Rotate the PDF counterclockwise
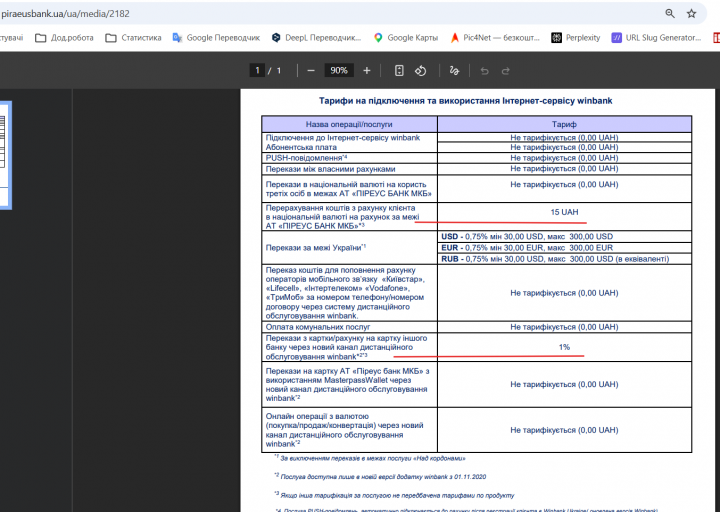The image size is (720, 512). coord(421,71)
